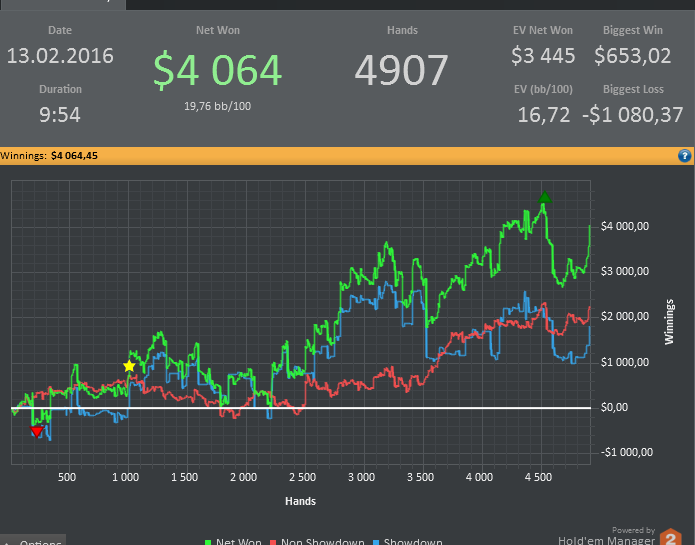Click the -$1 000,00 y-axis label
This screenshot has width=695, height=545.
pyautogui.click(x=627, y=452)
